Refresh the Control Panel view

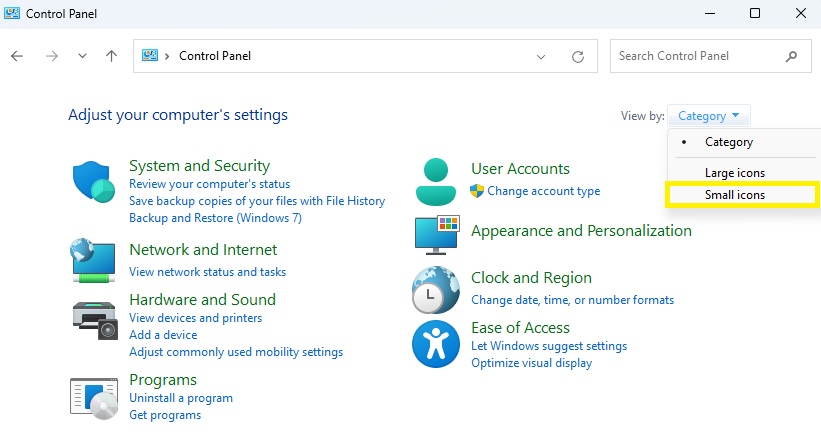(578, 57)
